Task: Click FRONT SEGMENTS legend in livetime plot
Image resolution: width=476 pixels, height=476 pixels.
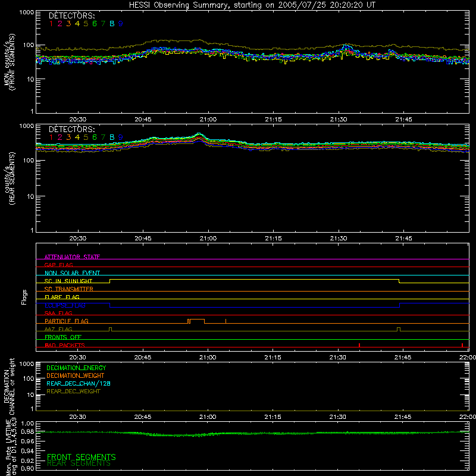Action: point(82,457)
